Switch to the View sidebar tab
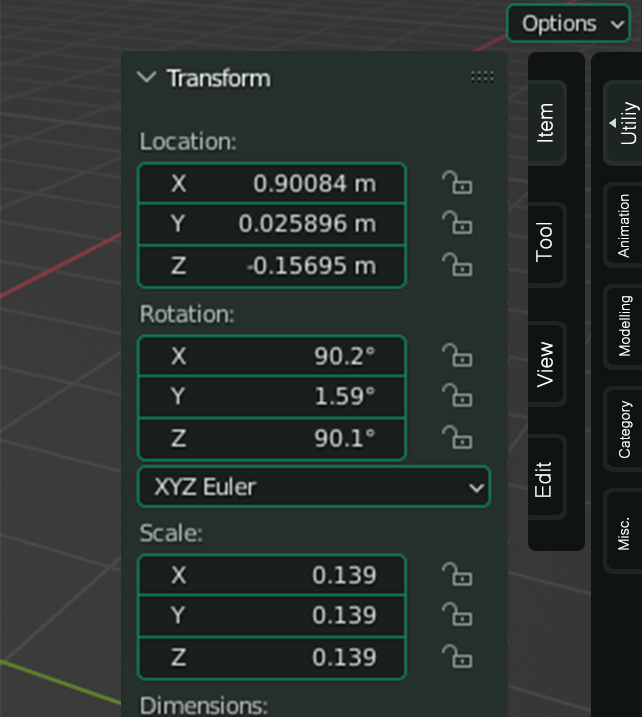 (546, 364)
